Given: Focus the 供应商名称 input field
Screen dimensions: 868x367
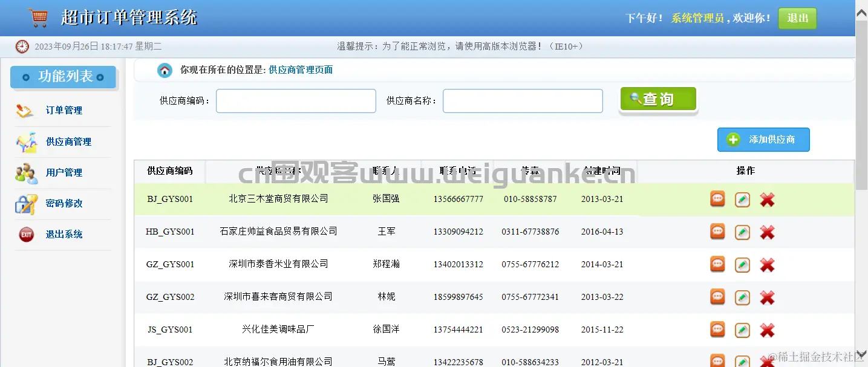Looking at the screenshot, I should tap(523, 101).
